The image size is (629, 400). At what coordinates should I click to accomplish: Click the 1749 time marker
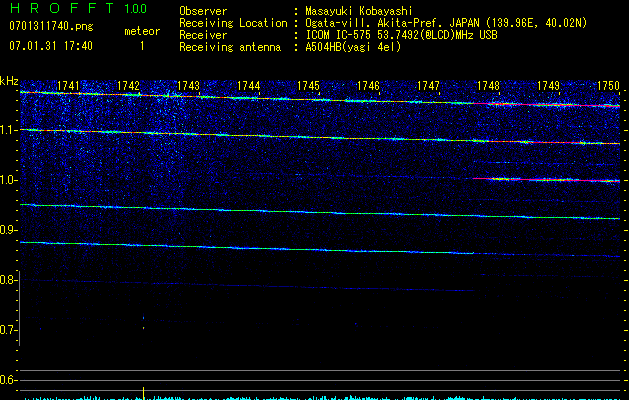(x=548, y=86)
